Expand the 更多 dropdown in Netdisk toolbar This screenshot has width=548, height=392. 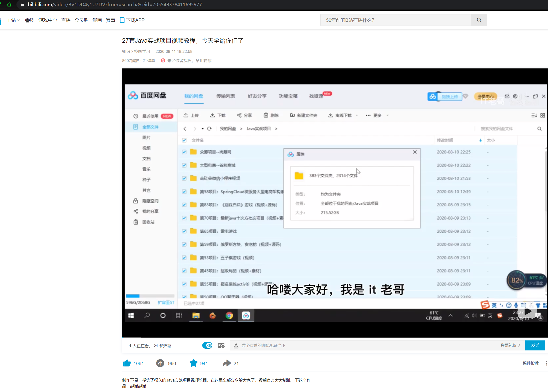[x=387, y=115]
